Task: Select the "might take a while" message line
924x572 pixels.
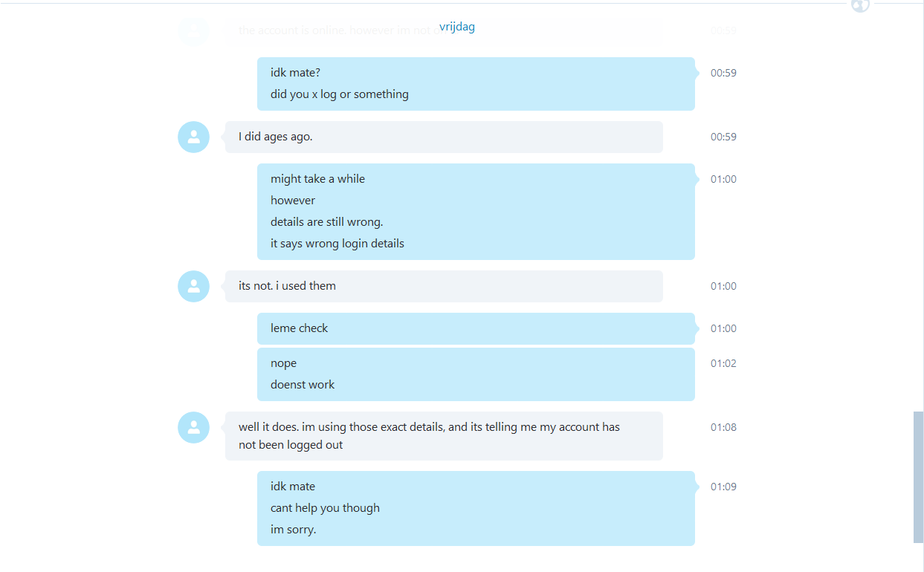Action: pos(317,179)
